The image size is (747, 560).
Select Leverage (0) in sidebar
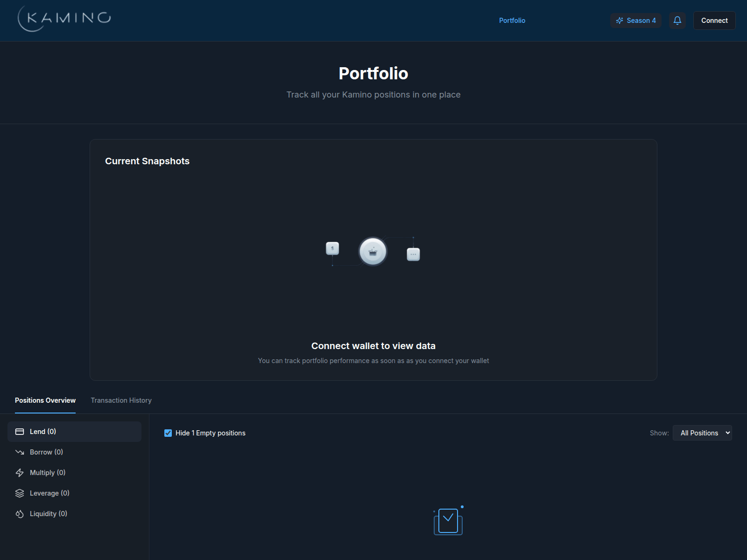click(74, 493)
